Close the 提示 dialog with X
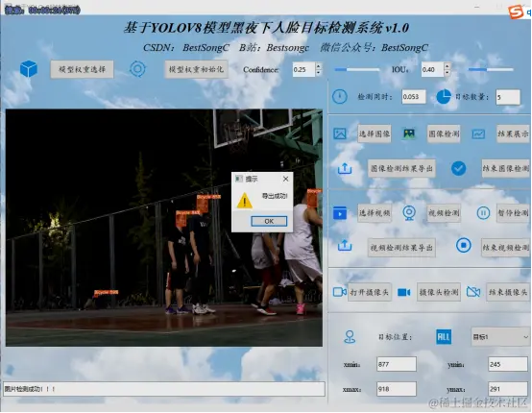 coord(285,179)
